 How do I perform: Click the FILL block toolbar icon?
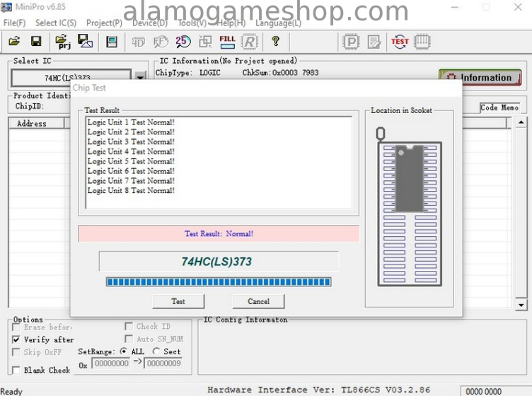tap(227, 42)
